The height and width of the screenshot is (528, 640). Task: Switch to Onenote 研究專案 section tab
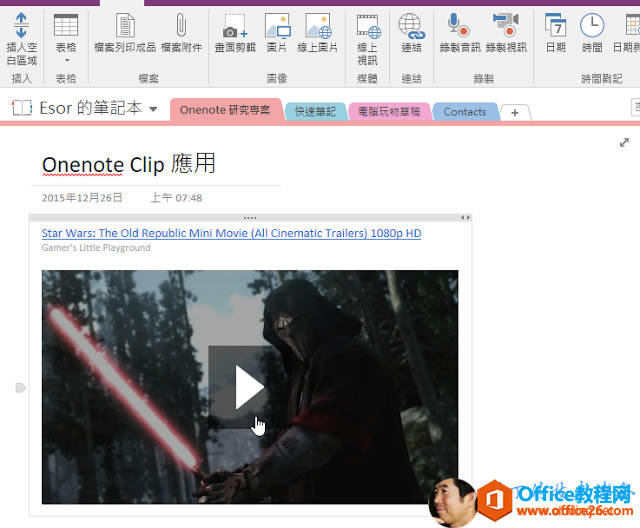(225, 110)
